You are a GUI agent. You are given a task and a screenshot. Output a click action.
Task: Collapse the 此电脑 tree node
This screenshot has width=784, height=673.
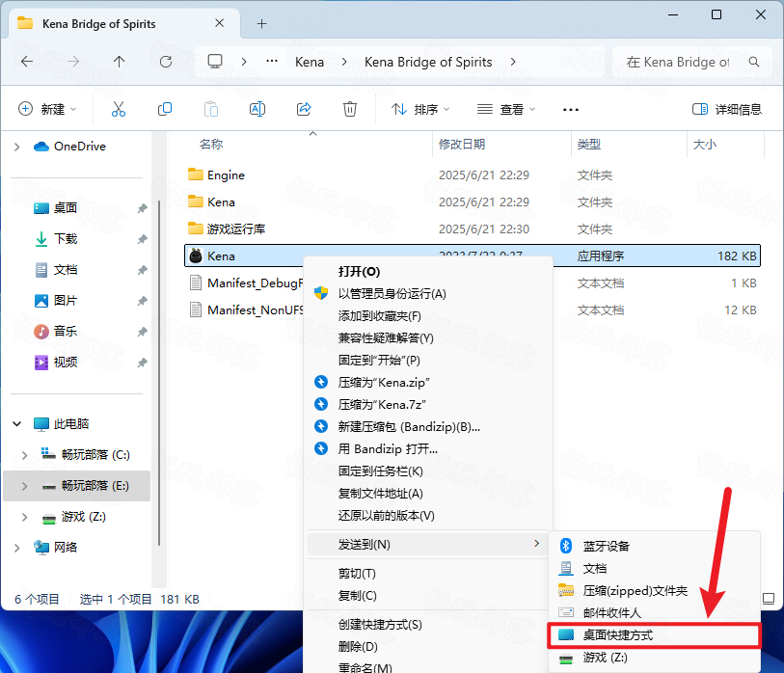[17, 424]
